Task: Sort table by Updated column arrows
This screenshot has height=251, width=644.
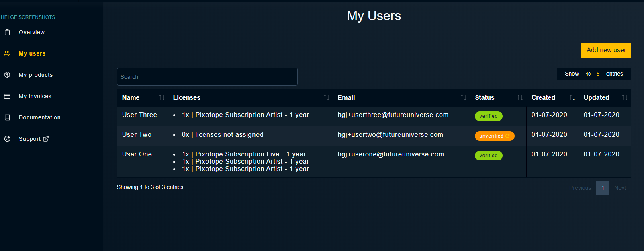Action: coord(625,98)
